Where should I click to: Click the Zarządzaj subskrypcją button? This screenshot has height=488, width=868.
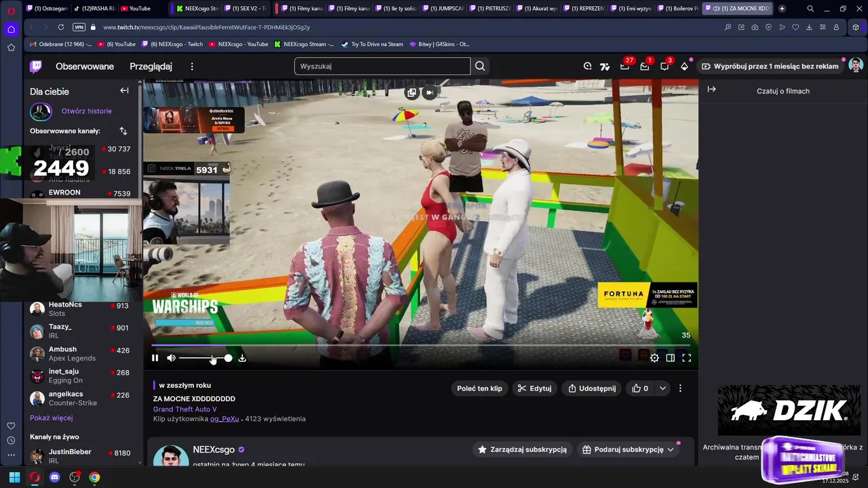(522, 449)
